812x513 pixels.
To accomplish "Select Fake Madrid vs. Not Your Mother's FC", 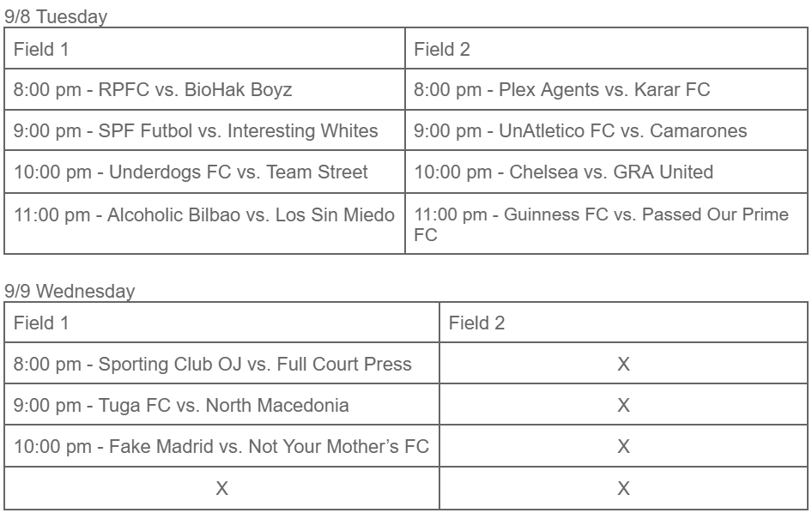I will click(221, 446).
